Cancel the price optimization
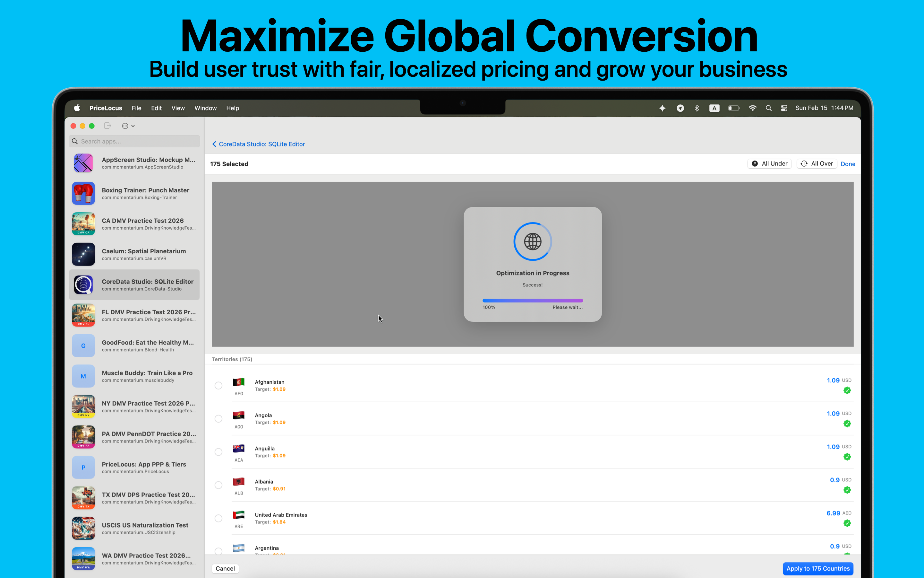 tap(225, 568)
